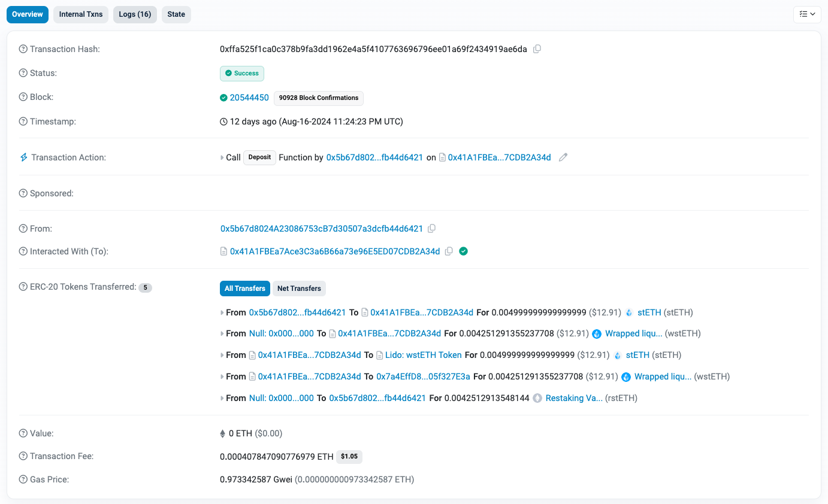
Task: Click the 90928 Block Confirmations badge
Action: click(x=319, y=98)
